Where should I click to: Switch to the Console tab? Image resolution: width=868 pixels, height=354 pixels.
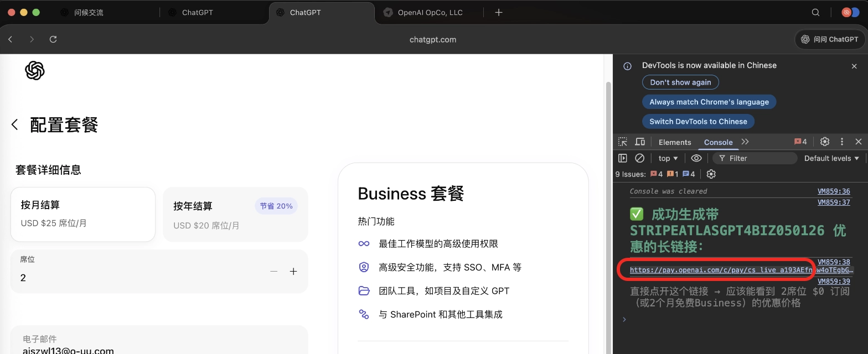click(718, 142)
